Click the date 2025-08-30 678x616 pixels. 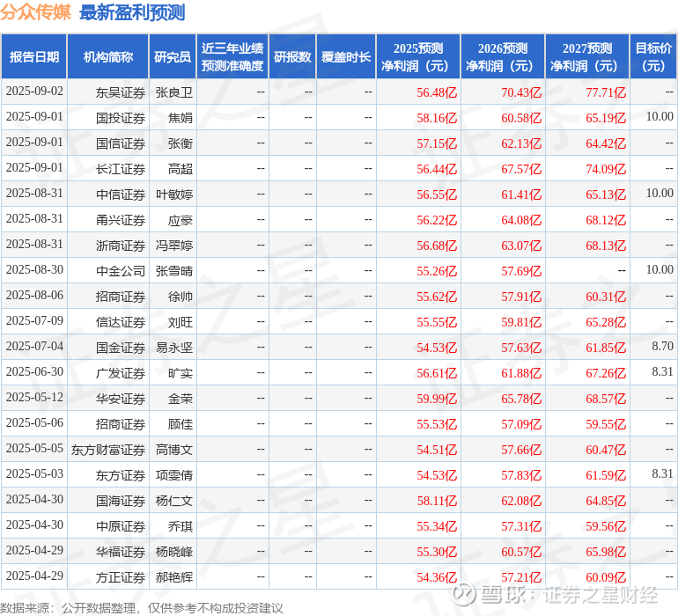click(34, 269)
